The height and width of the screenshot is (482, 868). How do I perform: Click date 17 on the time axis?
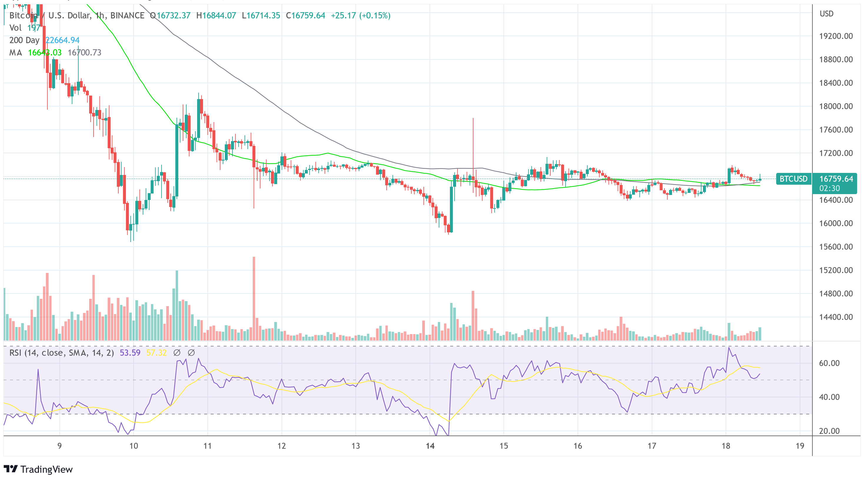652,446
